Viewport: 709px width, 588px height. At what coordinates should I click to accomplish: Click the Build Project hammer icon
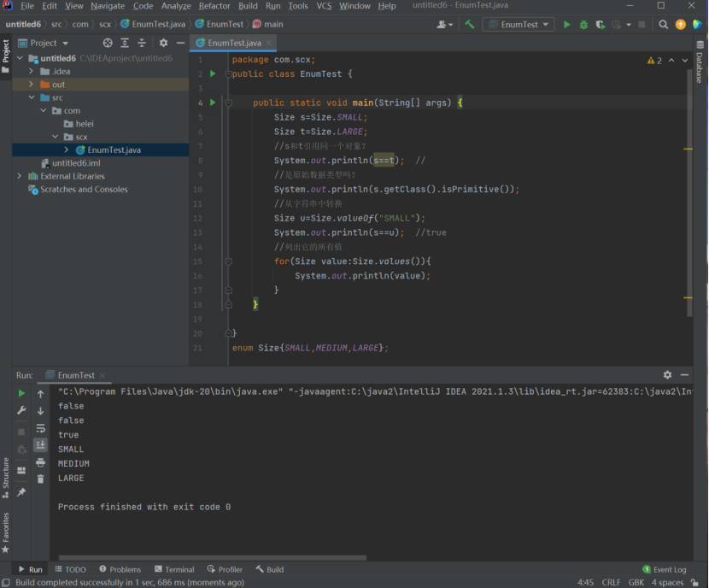[469, 25]
